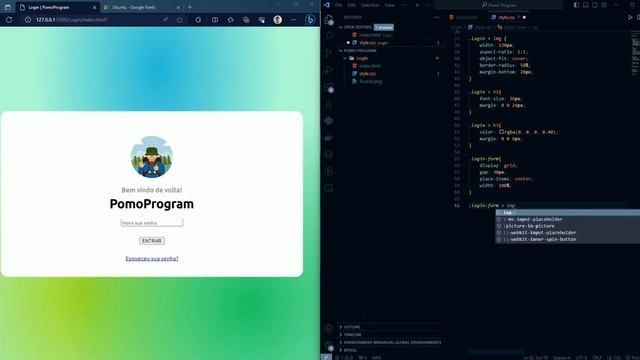Open site information icon beside 127.0.0.1 address
The height and width of the screenshot is (360, 640).
[x=28, y=20]
